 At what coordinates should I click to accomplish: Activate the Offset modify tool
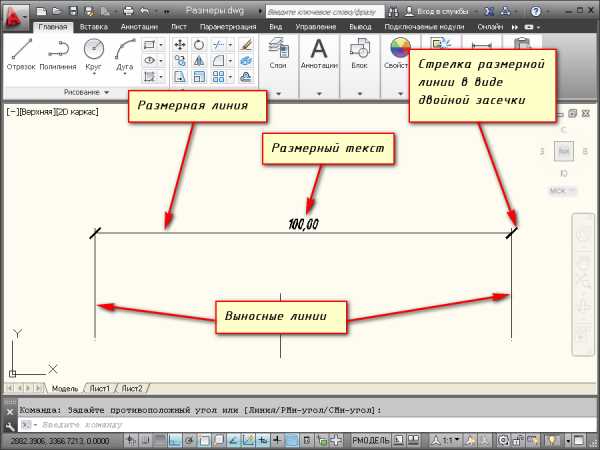point(246,77)
